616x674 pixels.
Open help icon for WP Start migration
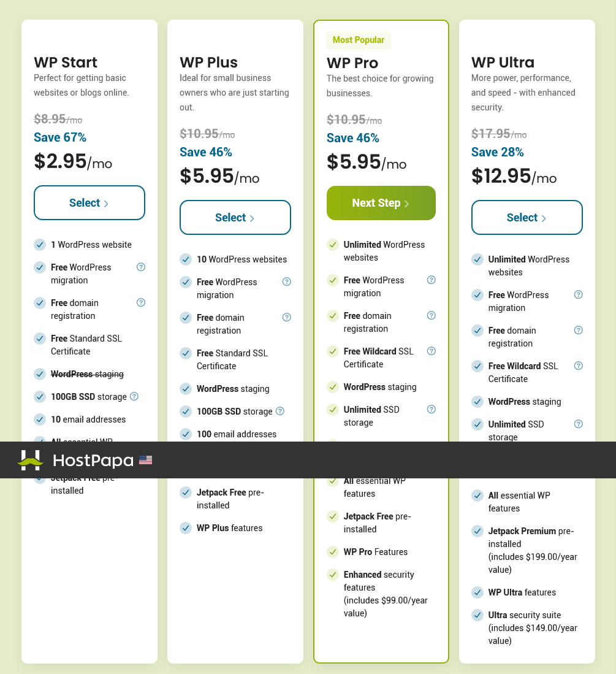coord(141,267)
